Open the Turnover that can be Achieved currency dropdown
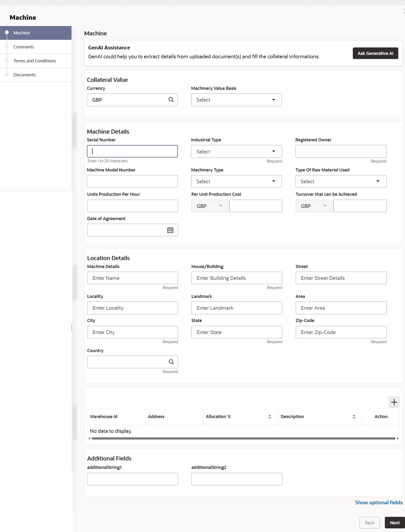Image resolution: width=405 pixels, height=532 pixels. pyautogui.click(x=314, y=206)
